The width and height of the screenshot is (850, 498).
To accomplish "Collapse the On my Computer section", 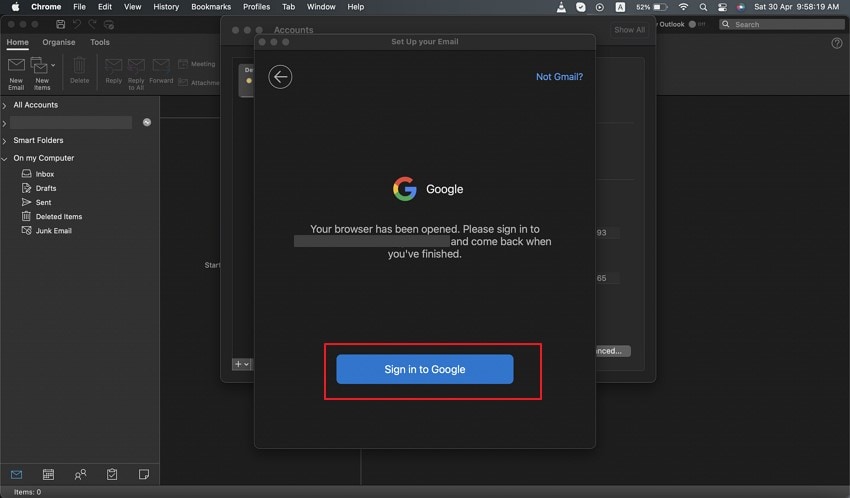I will click(4, 159).
